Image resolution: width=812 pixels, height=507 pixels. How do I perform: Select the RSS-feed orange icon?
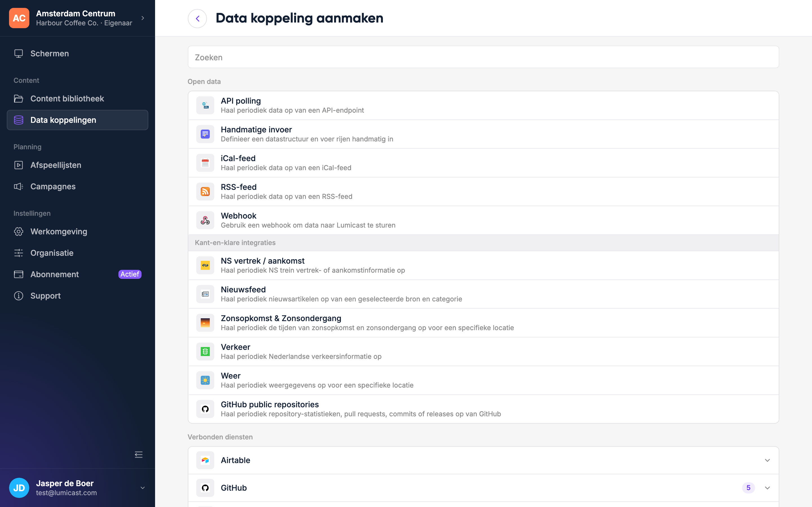[x=205, y=192]
